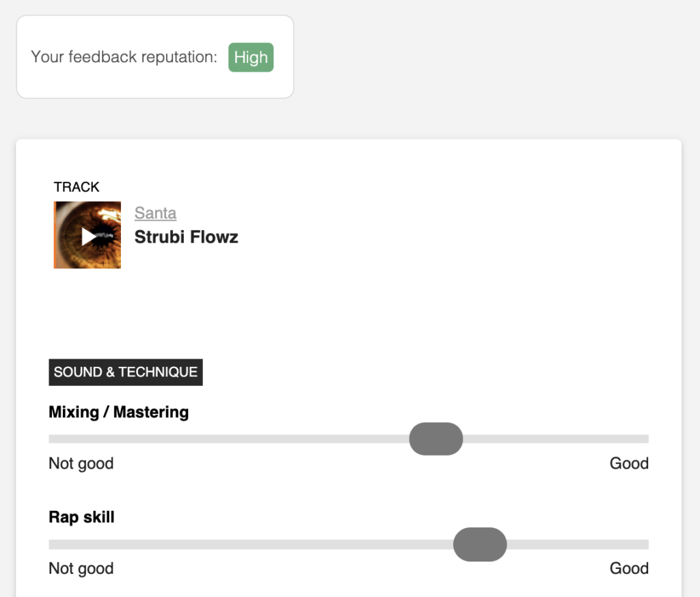700x597 pixels.
Task: Click the Mixing / Mastering heading
Action: [118, 412]
